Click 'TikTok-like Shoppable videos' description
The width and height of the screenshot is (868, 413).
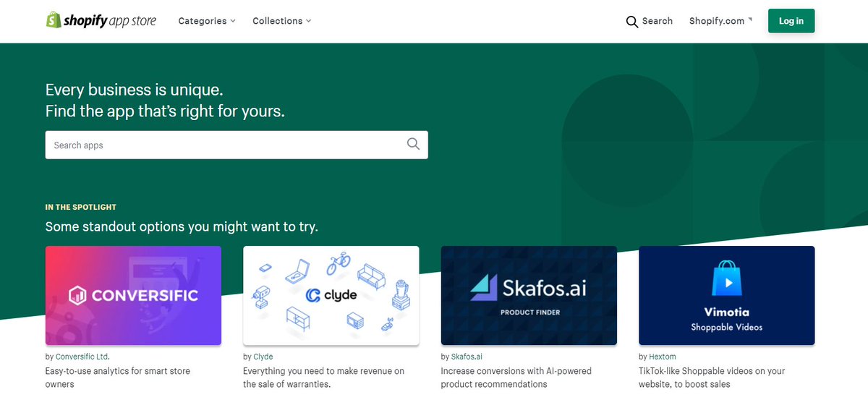712,378
